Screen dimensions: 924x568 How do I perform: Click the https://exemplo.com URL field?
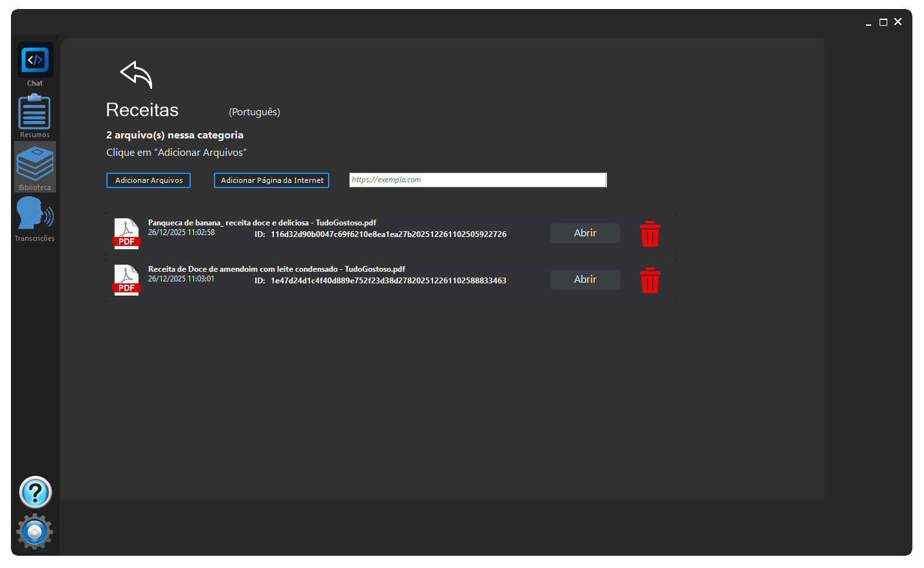pyautogui.click(x=477, y=180)
